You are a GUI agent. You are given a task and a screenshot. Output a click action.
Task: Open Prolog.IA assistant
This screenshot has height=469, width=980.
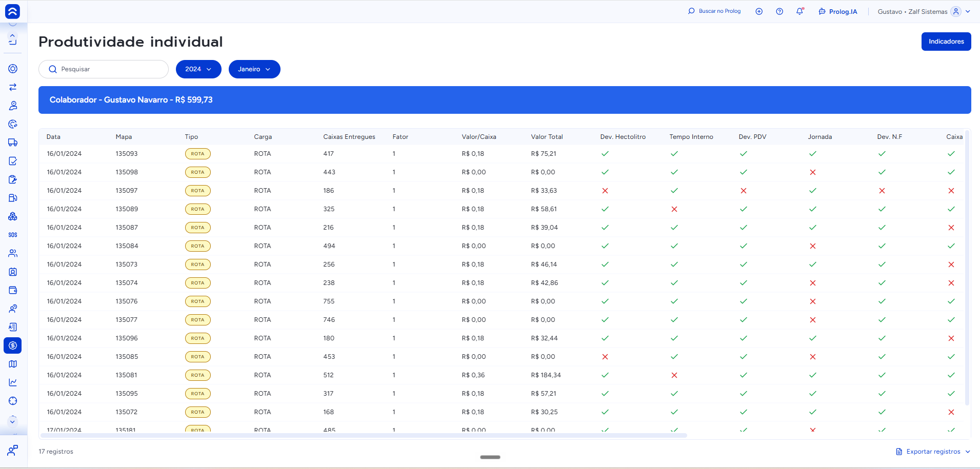tap(838, 11)
